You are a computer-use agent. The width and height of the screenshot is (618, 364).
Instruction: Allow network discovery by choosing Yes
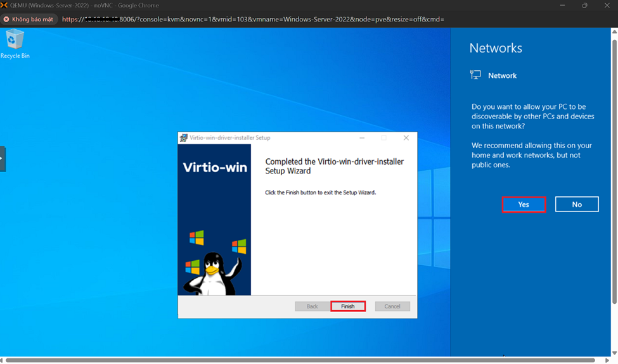click(524, 204)
